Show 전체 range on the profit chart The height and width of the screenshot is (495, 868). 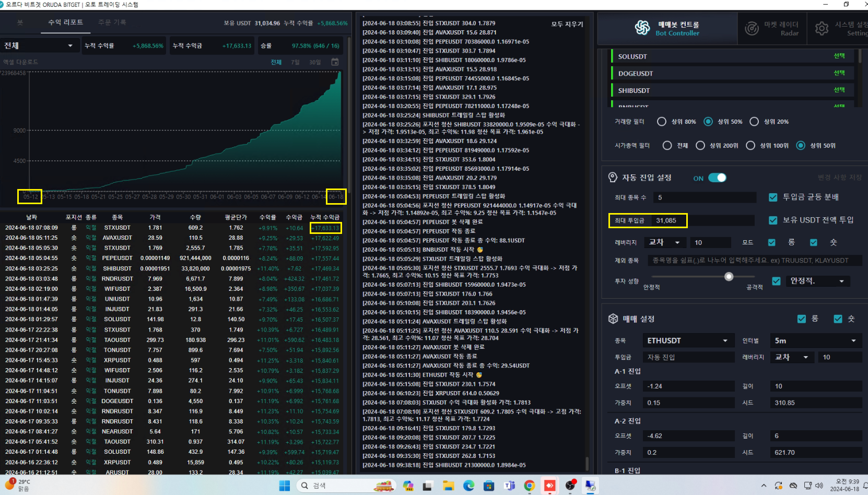point(276,62)
